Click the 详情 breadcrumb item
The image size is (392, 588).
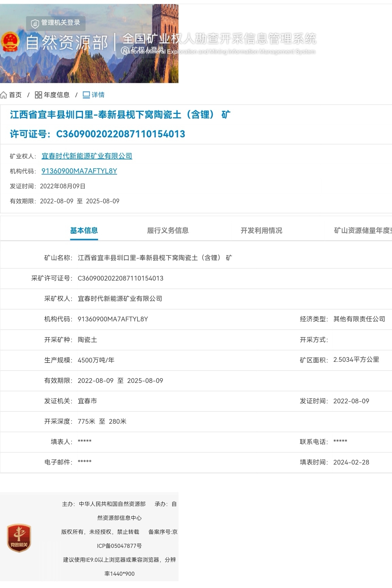(98, 95)
